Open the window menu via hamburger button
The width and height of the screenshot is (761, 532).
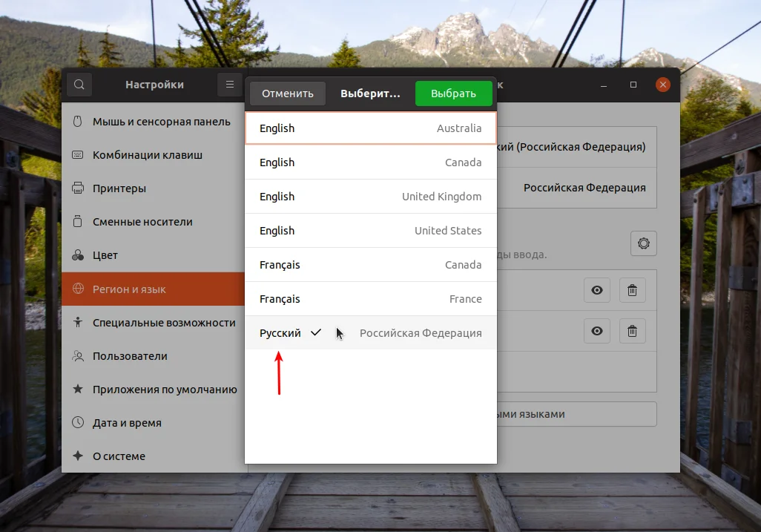(x=229, y=85)
